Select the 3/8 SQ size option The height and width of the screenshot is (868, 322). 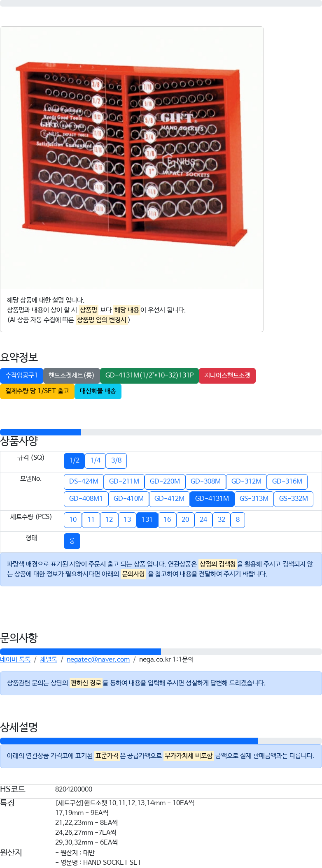tap(117, 461)
